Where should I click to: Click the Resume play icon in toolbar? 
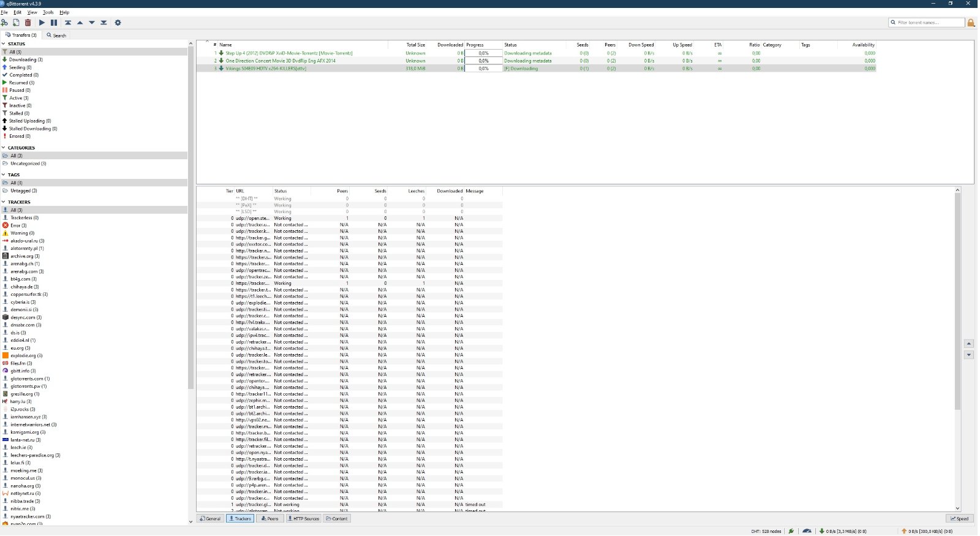[x=42, y=23]
